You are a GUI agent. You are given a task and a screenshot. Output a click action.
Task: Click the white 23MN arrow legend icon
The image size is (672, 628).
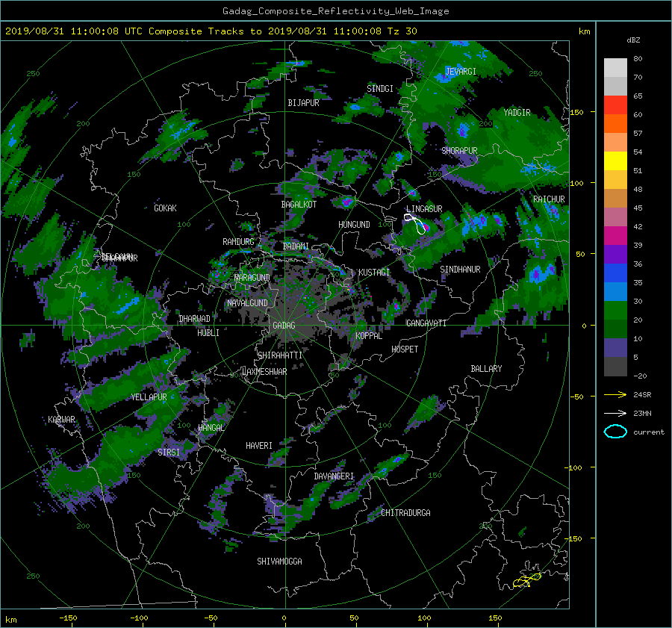(x=615, y=413)
